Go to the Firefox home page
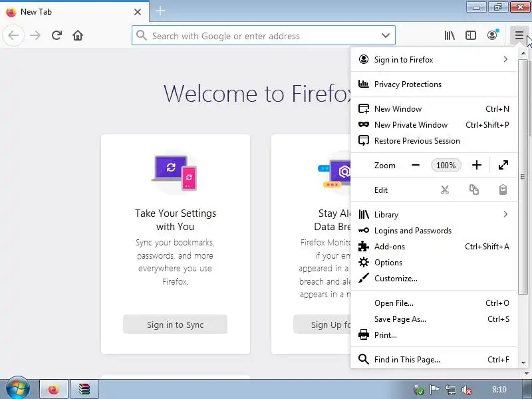The image size is (532, 399). coord(78,35)
